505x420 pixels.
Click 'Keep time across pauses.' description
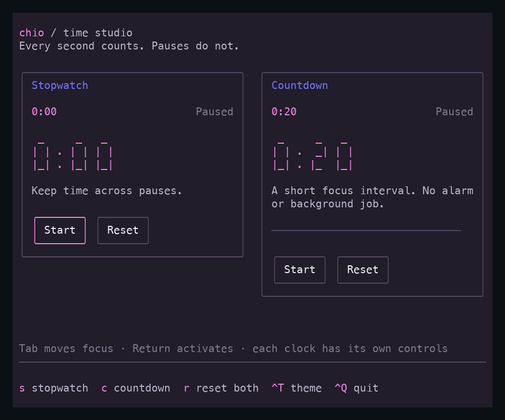click(x=107, y=191)
